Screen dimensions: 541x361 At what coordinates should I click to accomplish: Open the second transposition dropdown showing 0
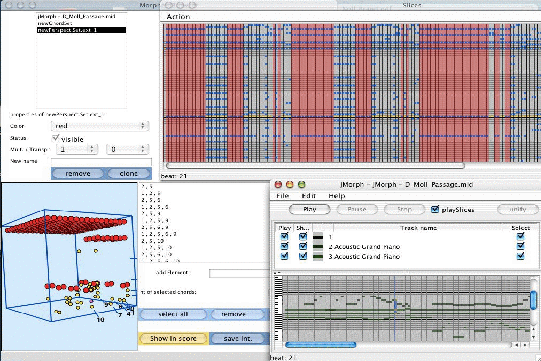click(127, 149)
